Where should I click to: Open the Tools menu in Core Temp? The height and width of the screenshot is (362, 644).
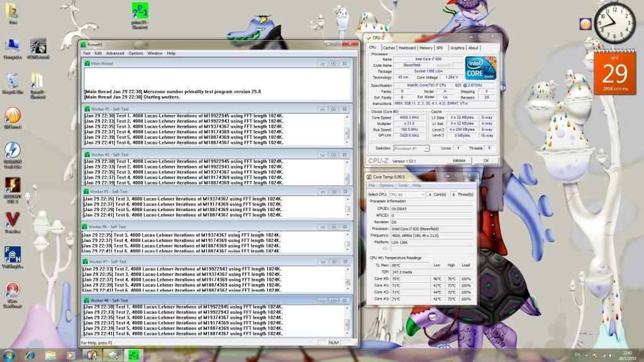coord(402,185)
